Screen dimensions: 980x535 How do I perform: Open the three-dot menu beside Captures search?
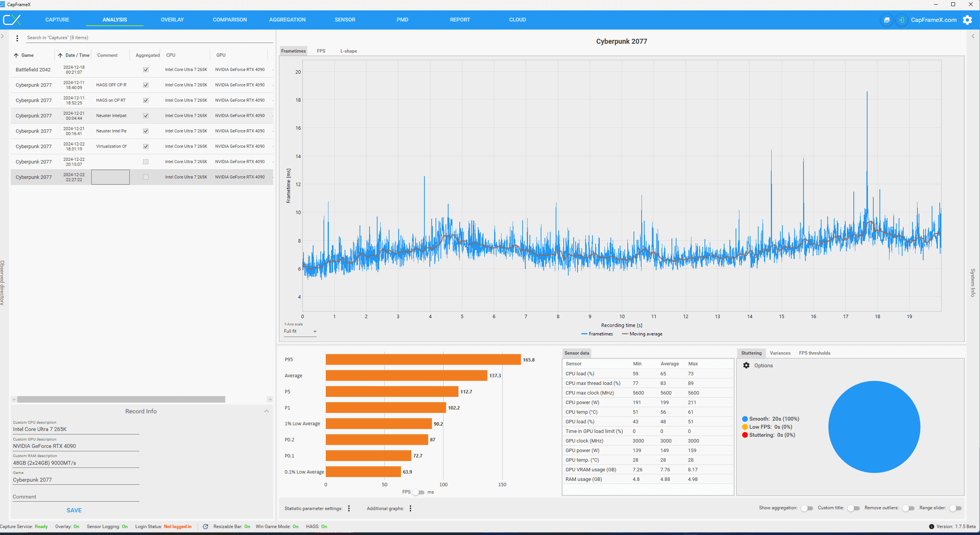pos(17,38)
